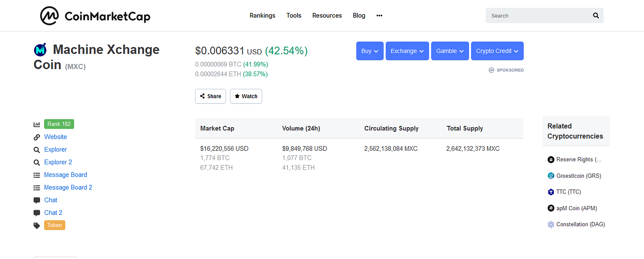Go to the Blog page
644x259 pixels.
(x=359, y=16)
